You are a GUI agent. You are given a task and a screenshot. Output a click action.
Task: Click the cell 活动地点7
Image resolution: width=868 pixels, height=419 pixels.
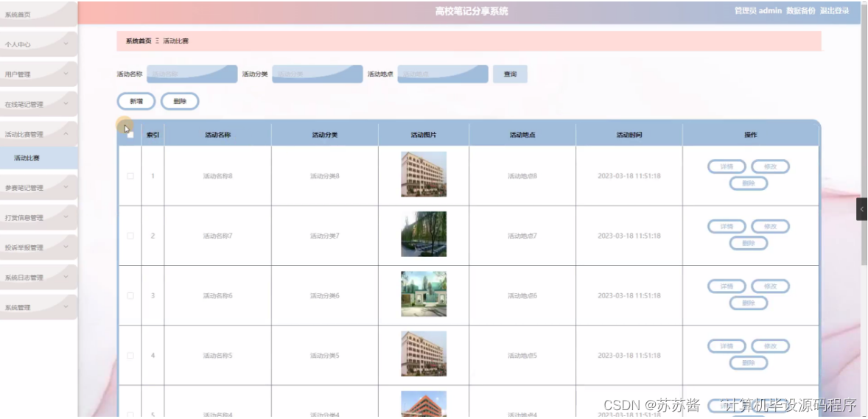[x=522, y=236]
